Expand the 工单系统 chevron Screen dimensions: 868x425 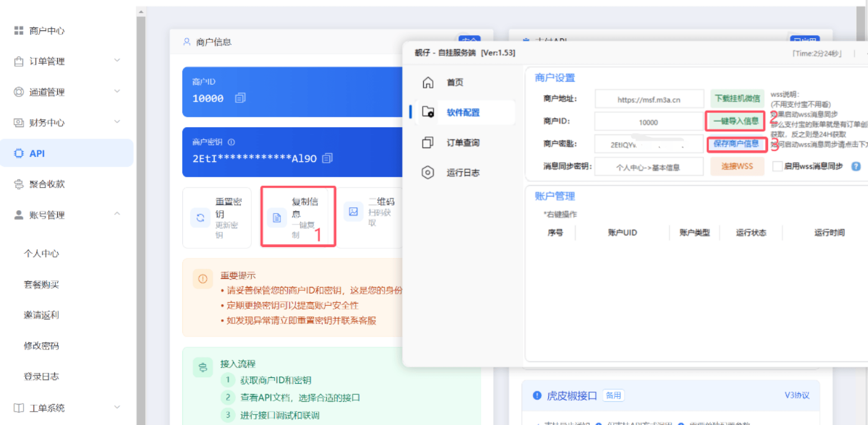coord(117,407)
